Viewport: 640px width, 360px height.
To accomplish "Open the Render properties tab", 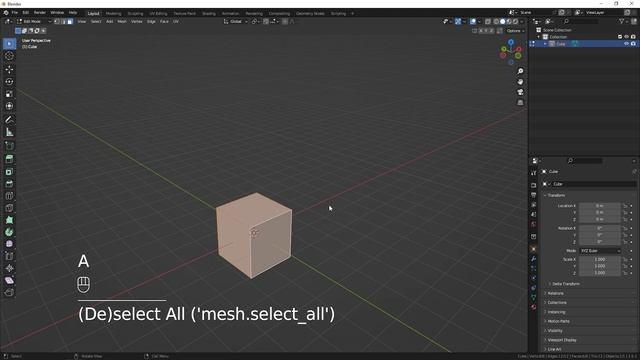I will tap(533, 185).
